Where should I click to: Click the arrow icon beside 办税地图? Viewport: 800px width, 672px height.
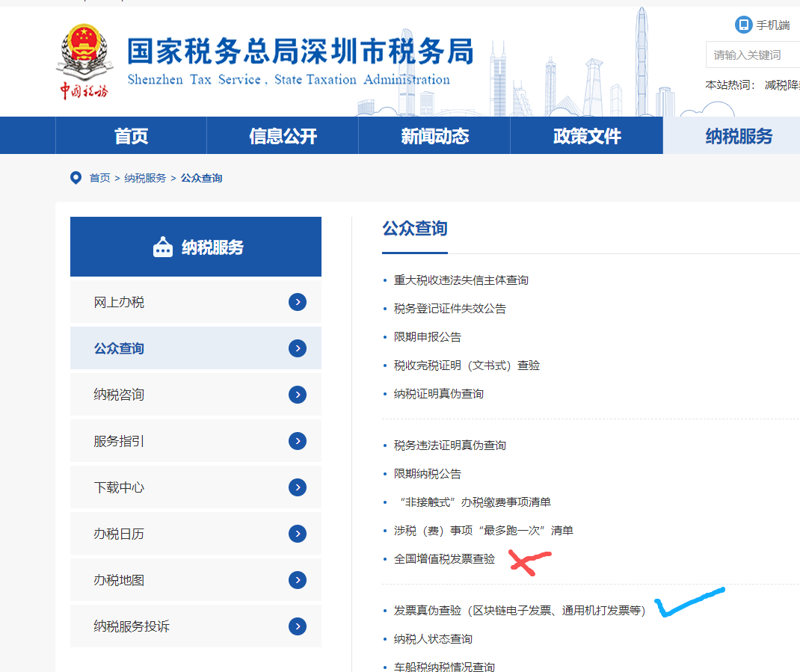click(x=298, y=580)
